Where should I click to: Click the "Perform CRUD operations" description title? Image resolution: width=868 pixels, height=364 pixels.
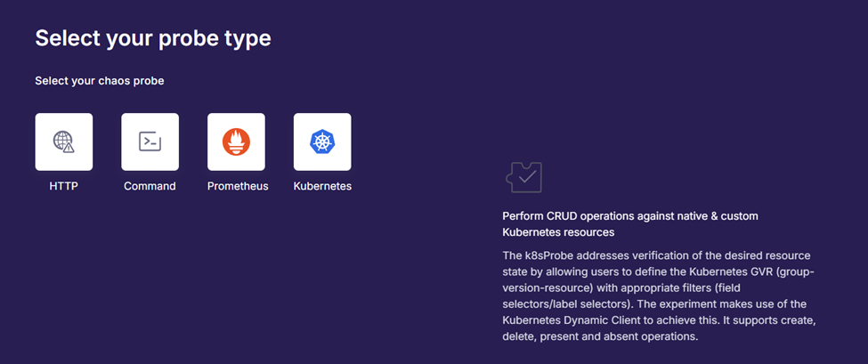click(x=629, y=216)
